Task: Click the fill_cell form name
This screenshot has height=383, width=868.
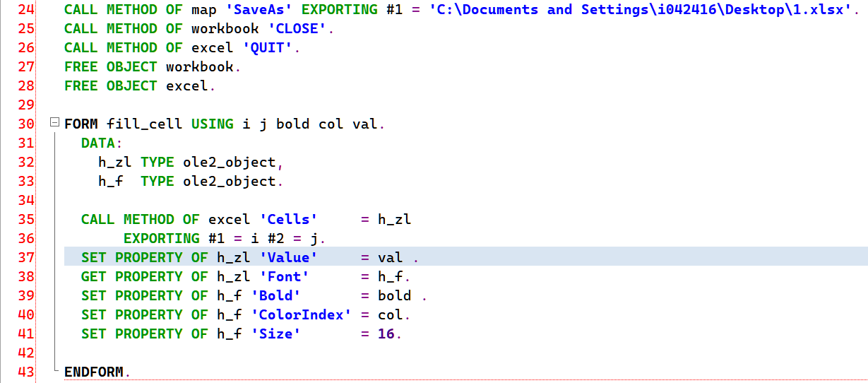Action: click(x=145, y=124)
